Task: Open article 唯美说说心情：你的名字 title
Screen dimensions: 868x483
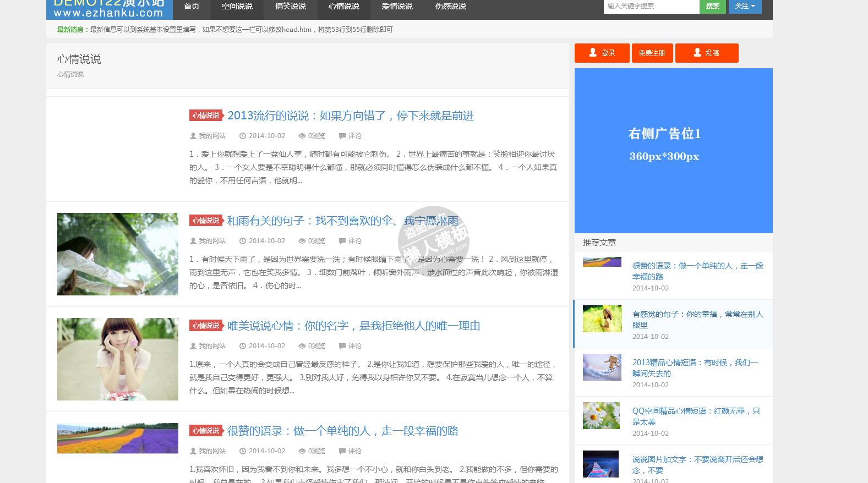Action: tap(354, 326)
